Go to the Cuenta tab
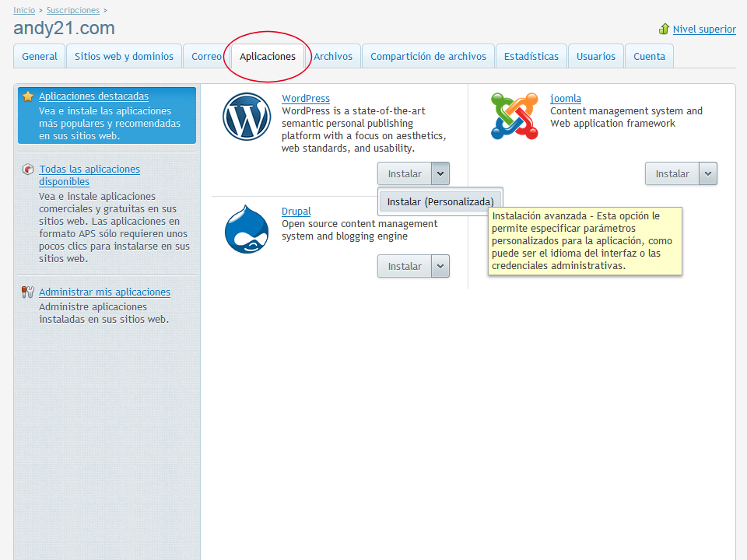747x560 pixels. (649, 56)
